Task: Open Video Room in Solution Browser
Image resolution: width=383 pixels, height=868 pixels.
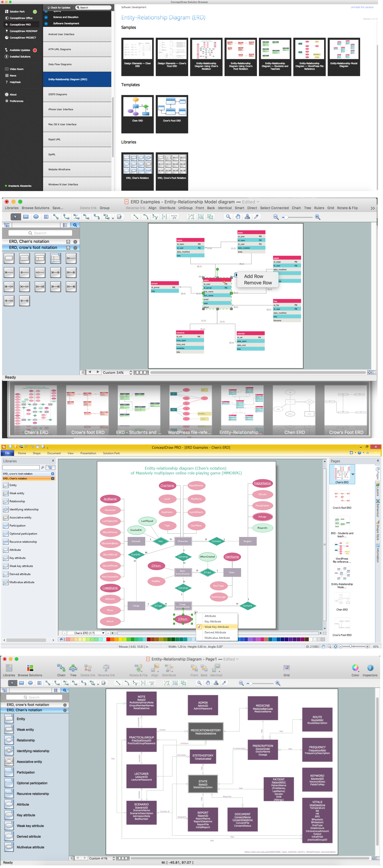Action: pos(14,69)
